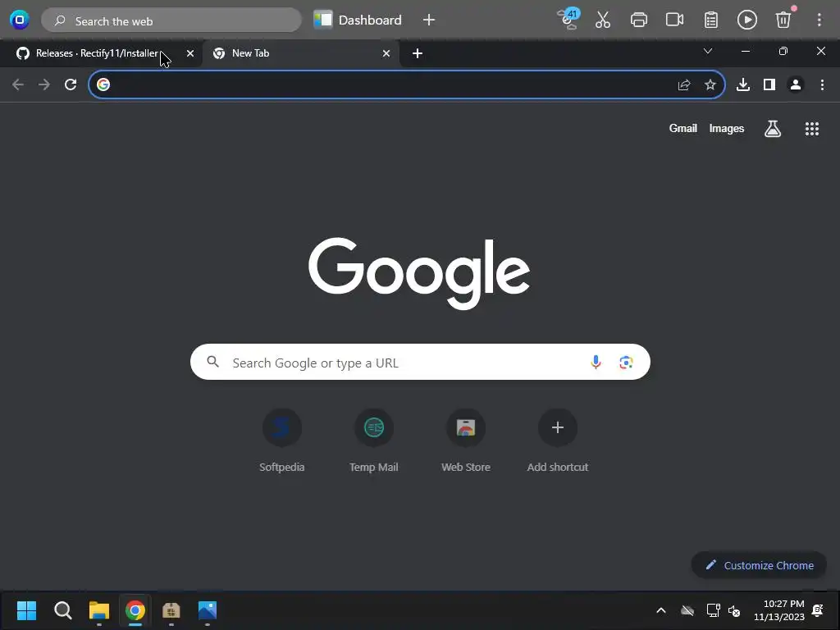Open the Releases Rectify11/Installer tab

(97, 53)
